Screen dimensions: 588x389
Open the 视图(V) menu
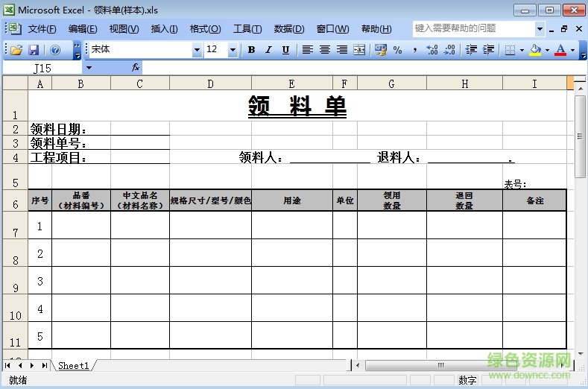pyautogui.click(x=124, y=29)
